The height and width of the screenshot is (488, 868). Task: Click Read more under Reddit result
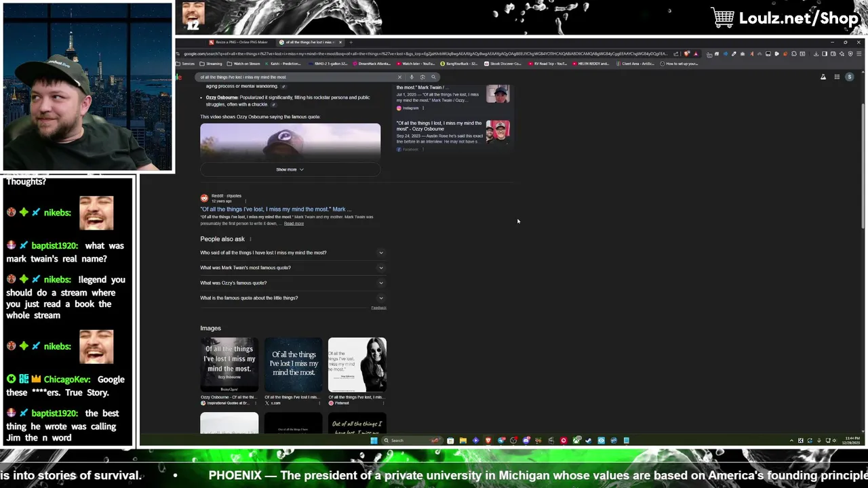tap(294, 224)
